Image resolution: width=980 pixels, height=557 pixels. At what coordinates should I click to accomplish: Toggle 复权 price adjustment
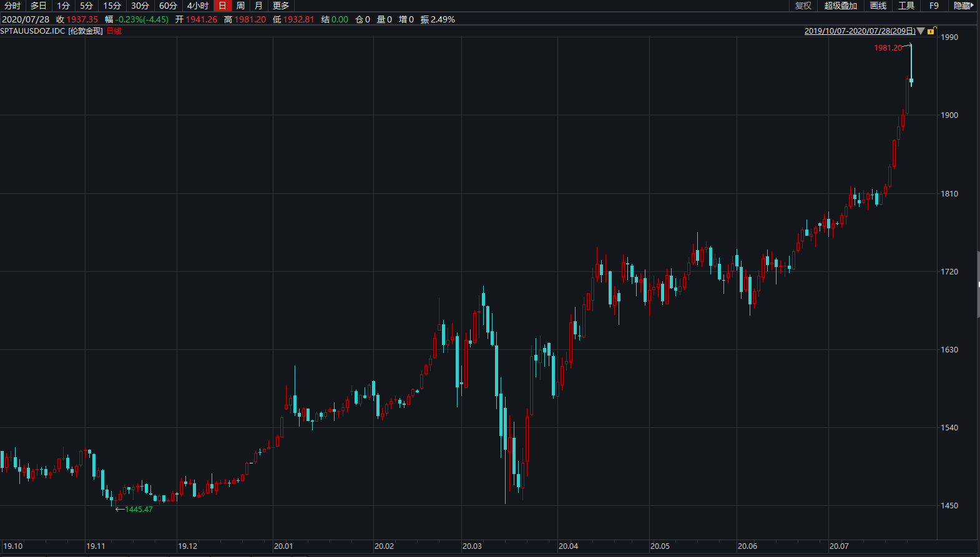coord(803,6)
